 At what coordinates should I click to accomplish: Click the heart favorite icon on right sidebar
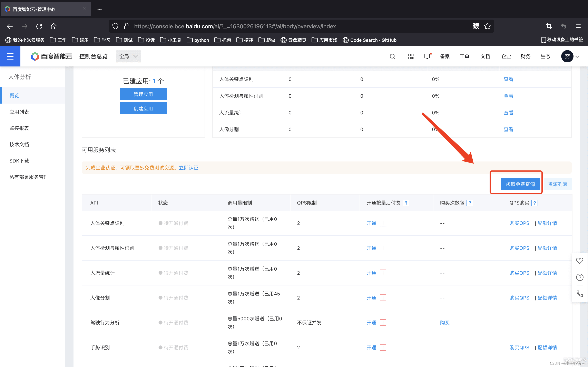(x=579, y=261)
